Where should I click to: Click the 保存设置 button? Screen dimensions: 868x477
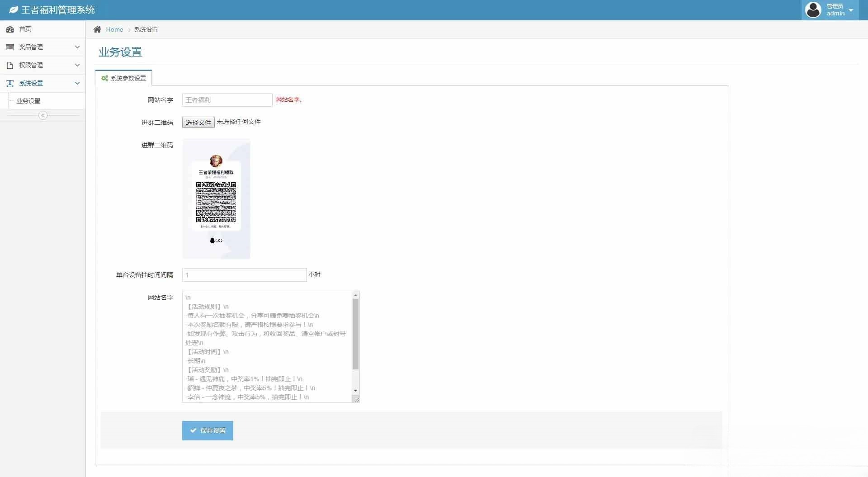[208, 430]
